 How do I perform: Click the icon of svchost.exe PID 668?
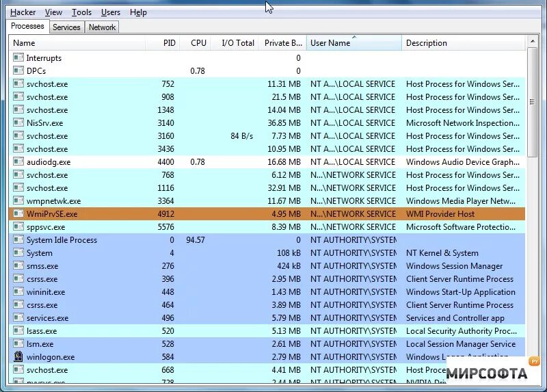18,369
